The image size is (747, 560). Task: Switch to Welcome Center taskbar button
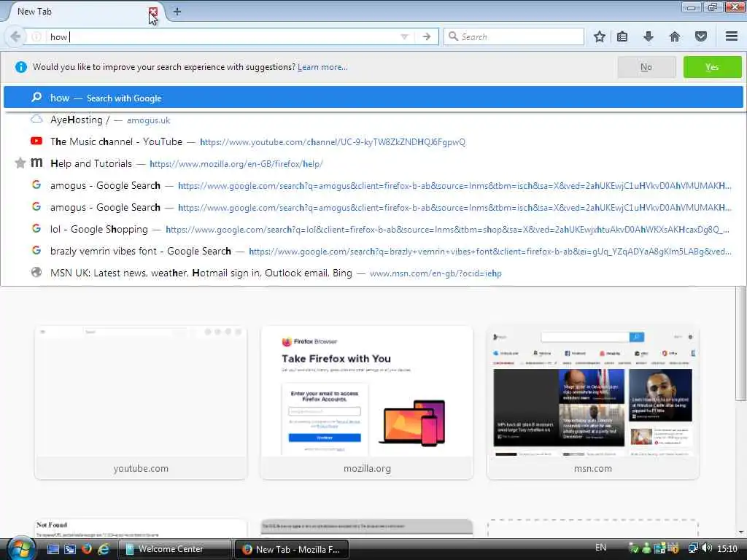(x=174, y=549)
